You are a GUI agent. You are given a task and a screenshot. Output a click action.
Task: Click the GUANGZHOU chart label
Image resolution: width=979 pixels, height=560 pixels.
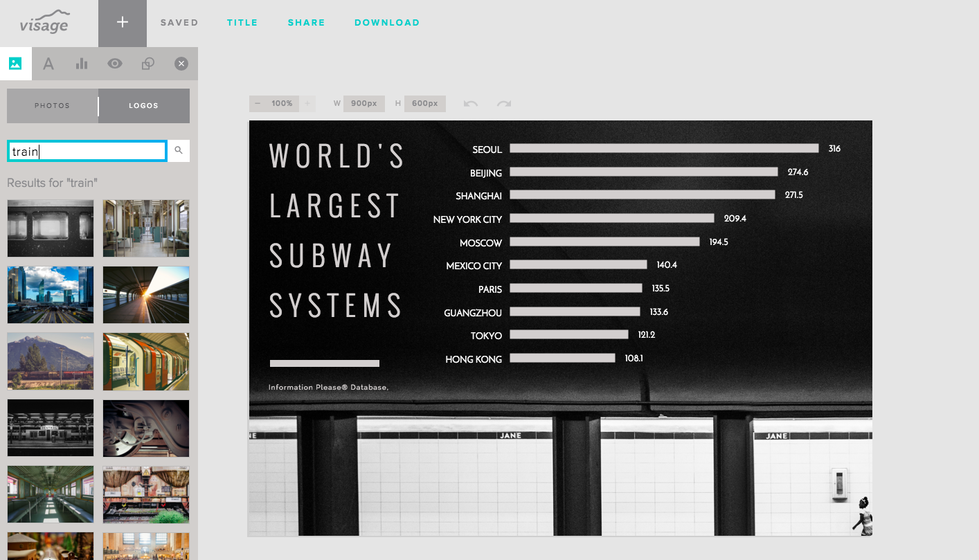[x=473, y=313]
